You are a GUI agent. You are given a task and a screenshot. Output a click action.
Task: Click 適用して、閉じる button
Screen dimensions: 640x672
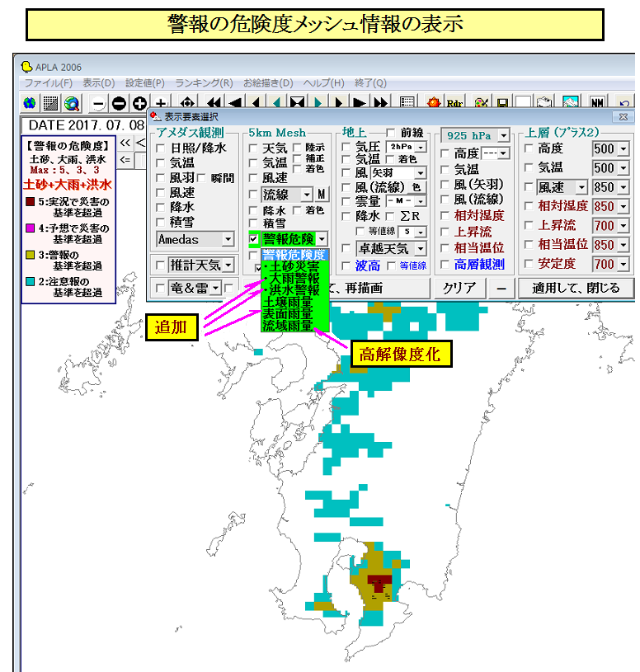(x=576, y=289)
